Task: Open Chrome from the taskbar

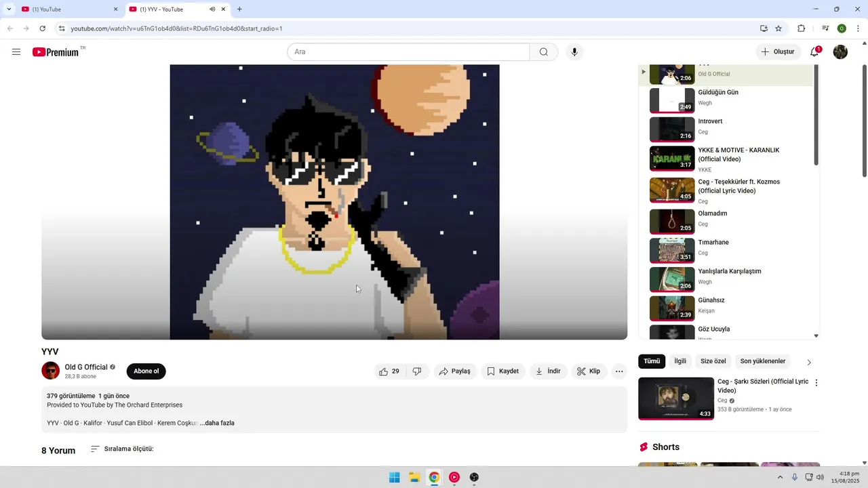Action: [434, 477]
